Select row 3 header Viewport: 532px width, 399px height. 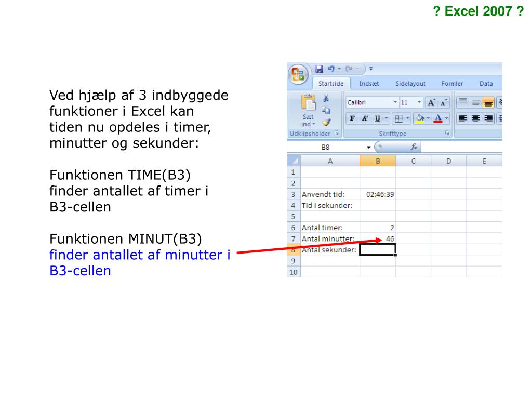coord(294,194)
